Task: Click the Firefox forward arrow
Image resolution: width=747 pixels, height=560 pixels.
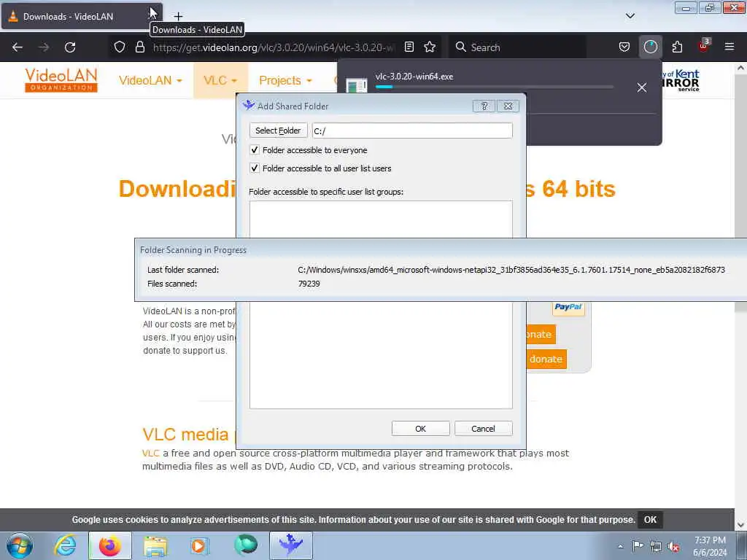Action: click(44, 47)
